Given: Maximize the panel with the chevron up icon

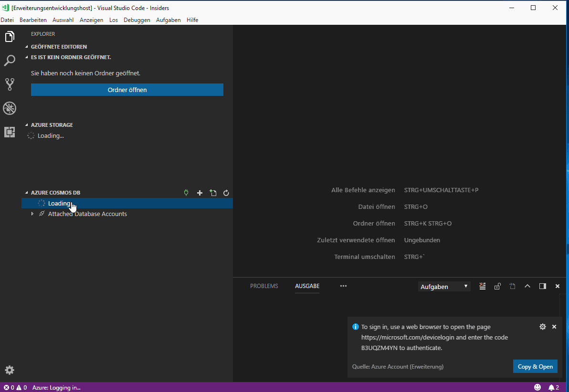Looking at the screenshot, I should pos(527,287).
